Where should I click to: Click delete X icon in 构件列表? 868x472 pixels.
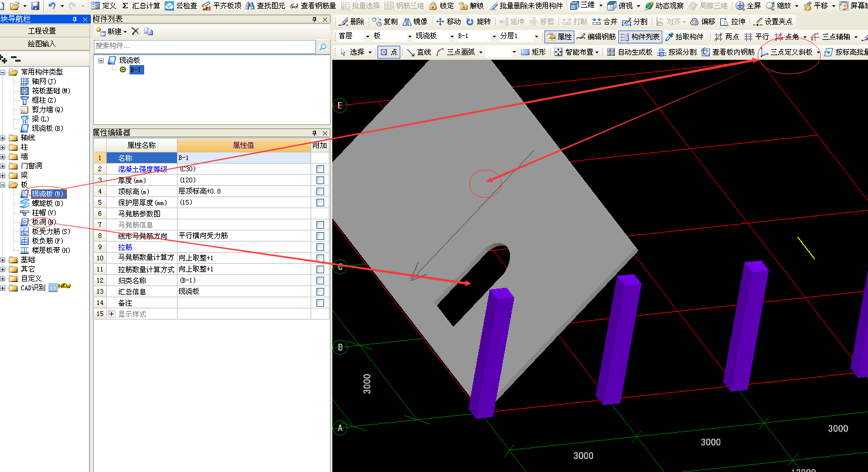pyautogui.click(x=135, y=31)
